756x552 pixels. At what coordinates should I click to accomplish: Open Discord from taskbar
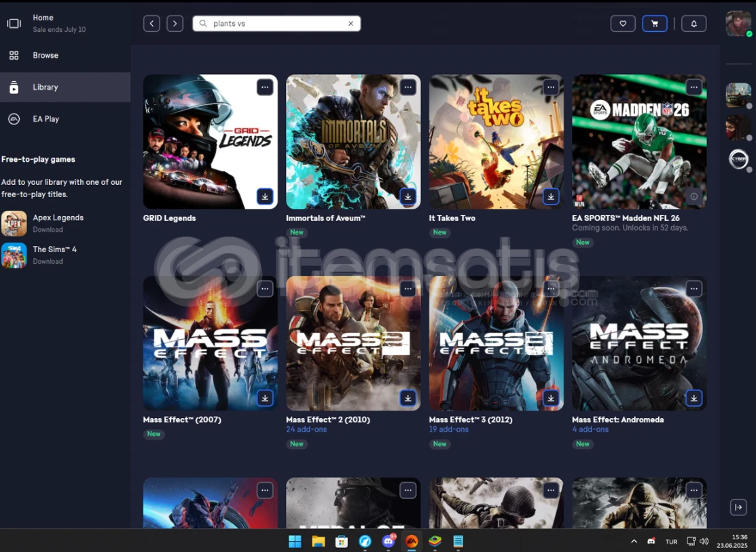click(x=389, y=541)
